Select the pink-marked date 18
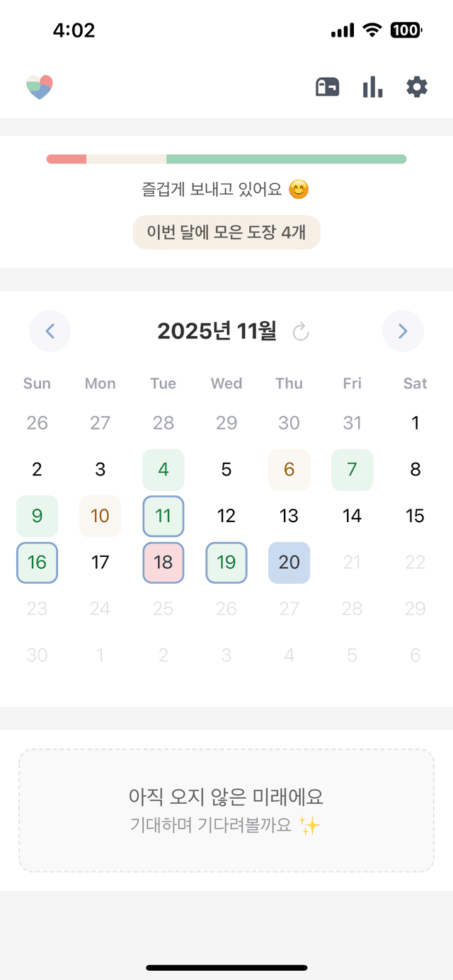This screenshot has width=453, height=980. 164,563
